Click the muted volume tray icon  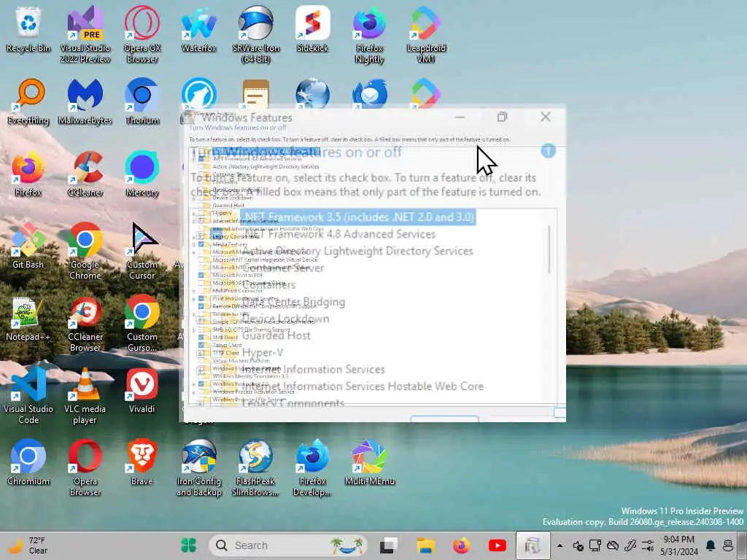[578, 545]
